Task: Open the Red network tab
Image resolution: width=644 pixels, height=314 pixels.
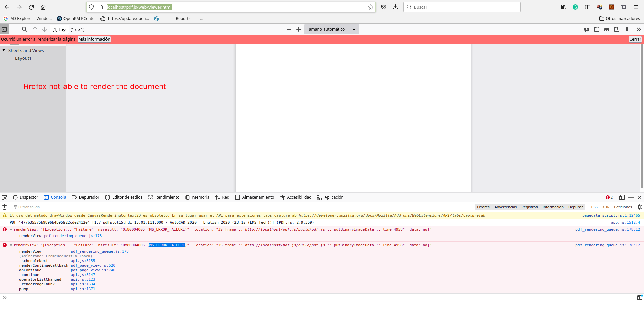Action: [222, 197]
